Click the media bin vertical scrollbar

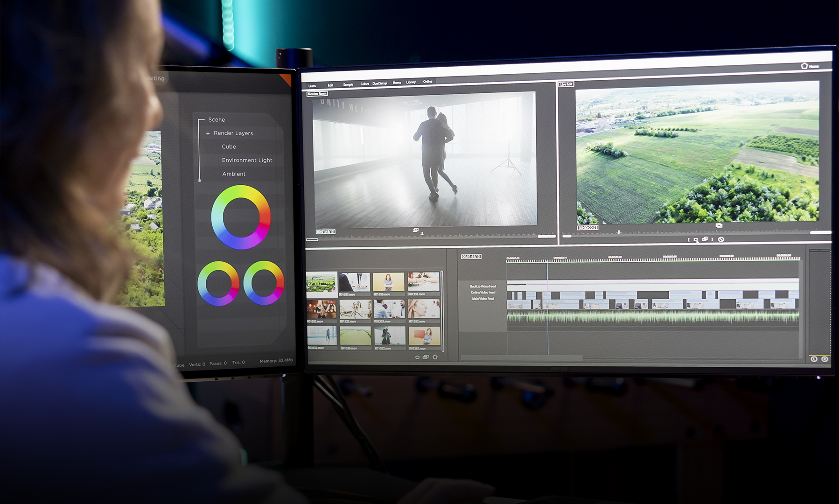pos(442,311)
